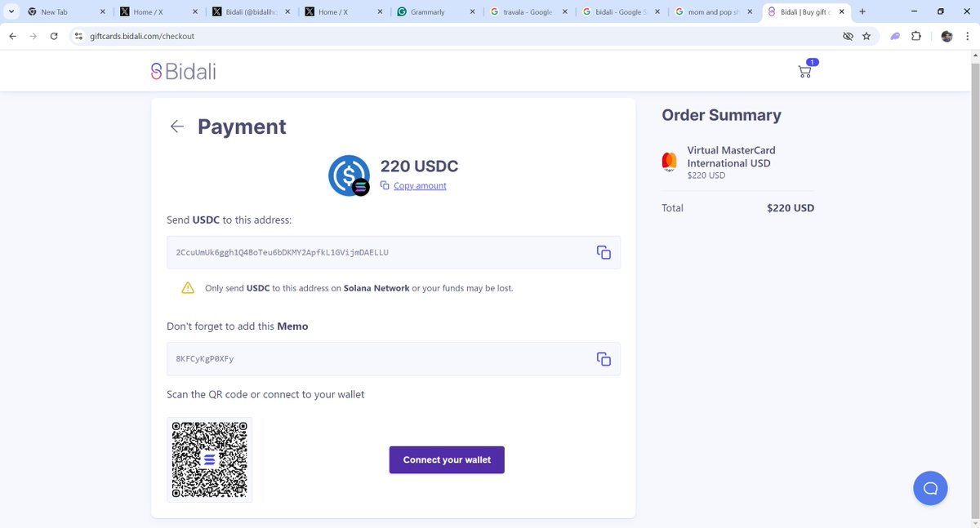Click the Payment heading
Screen dimensions: 980x528
click(242, 126)
